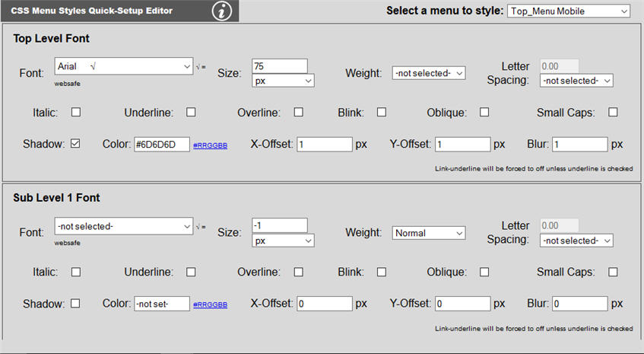Click Sub Level 1 Letter Spacing value field

click(x=559, y=225)
